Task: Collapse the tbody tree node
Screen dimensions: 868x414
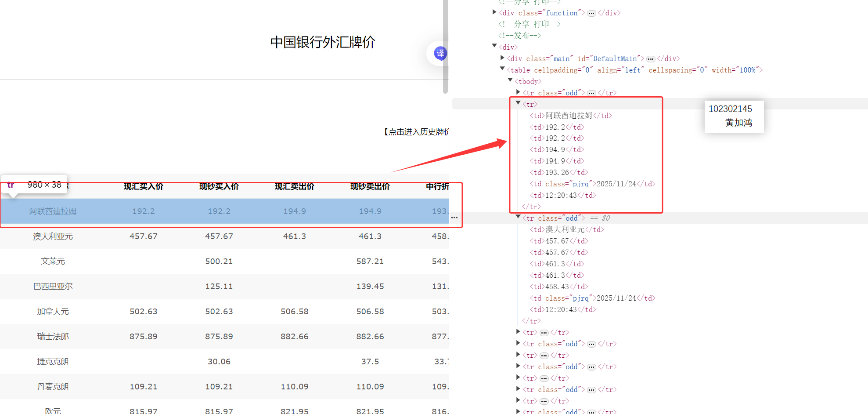Action: [510, 81]
